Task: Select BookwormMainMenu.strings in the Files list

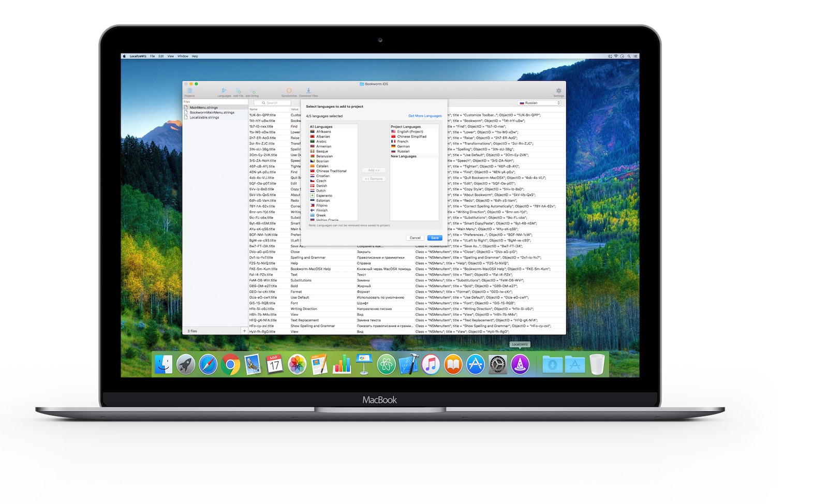Action: (x=215, y=112)
